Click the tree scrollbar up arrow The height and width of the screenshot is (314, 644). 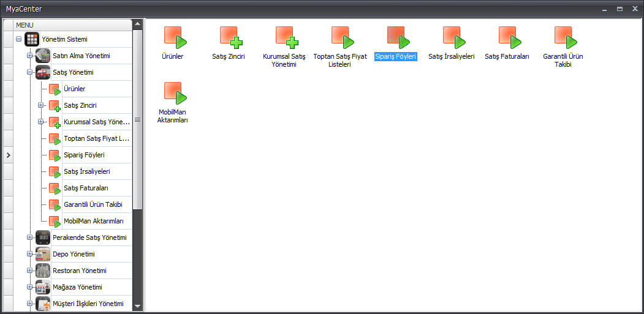(138, 24)
